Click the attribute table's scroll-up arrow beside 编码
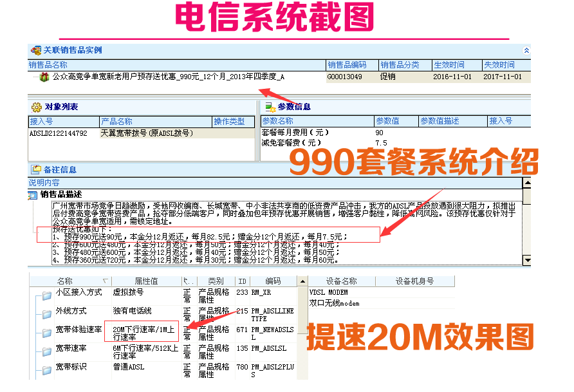Screen dimensions: 574x392 coord(302,281)
